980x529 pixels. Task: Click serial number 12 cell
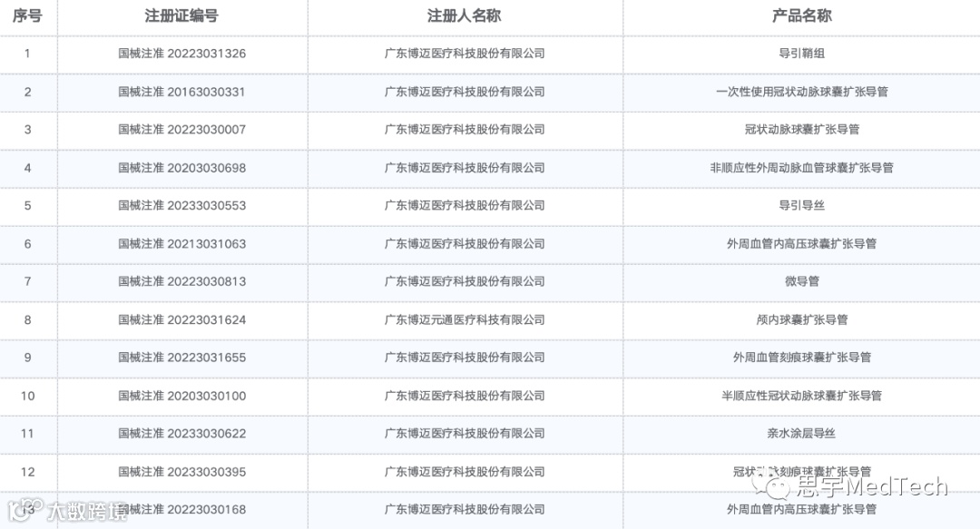click(x=27, y=472)
